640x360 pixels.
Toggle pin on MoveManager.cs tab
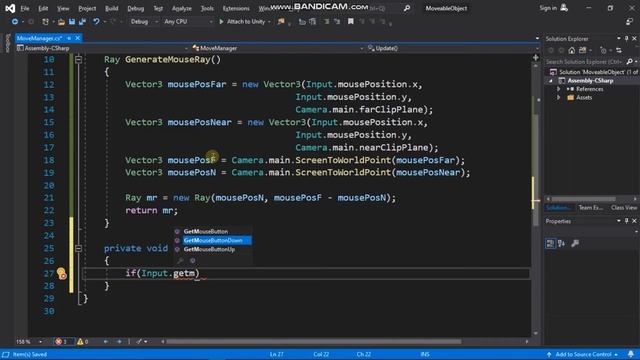(x=69, y=38)
